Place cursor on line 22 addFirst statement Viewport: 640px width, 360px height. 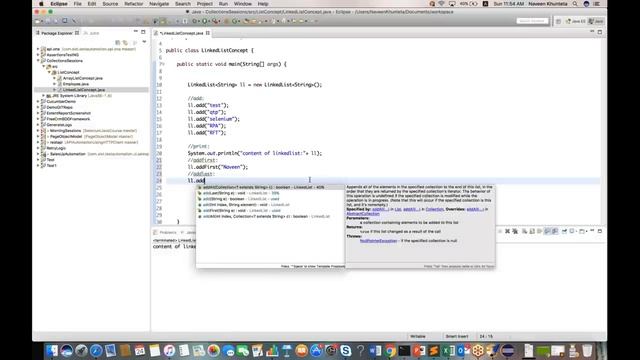pyautogui.click(x=218, y=167)
